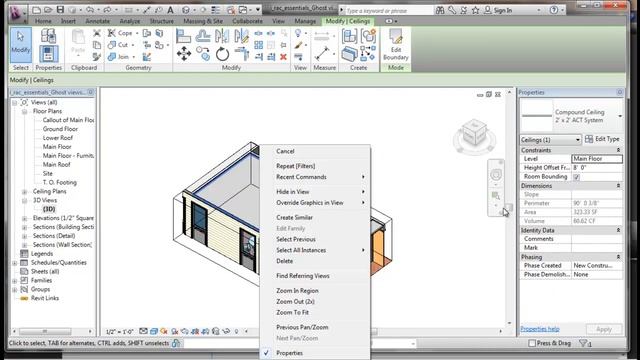Click the red Delete X icon

tap(283, 57)
